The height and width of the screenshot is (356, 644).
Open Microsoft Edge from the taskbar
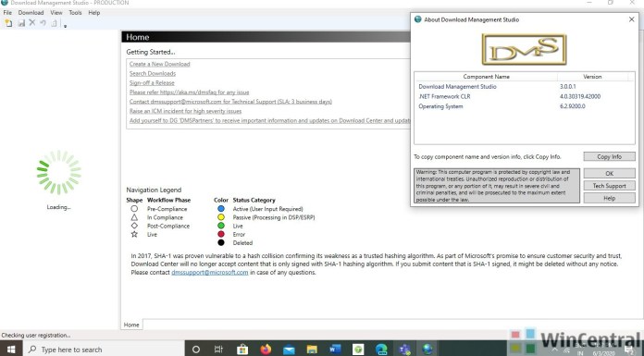point(381,350)
